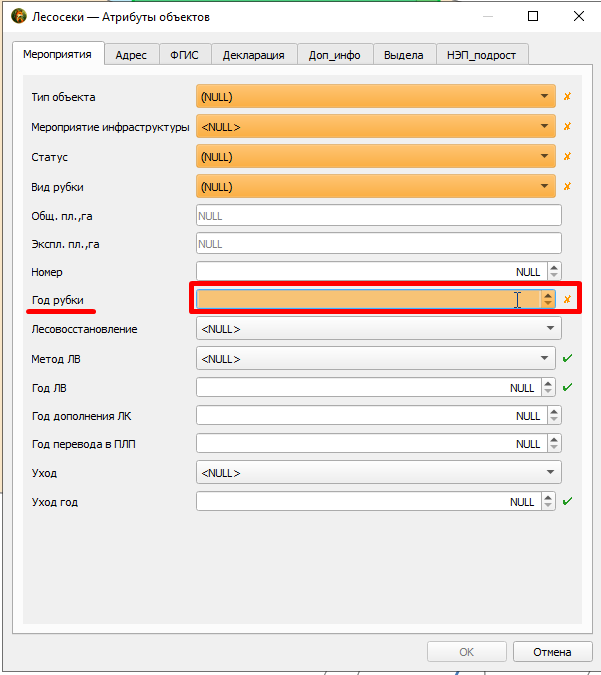Click the Уход год spin arrows

548,502
